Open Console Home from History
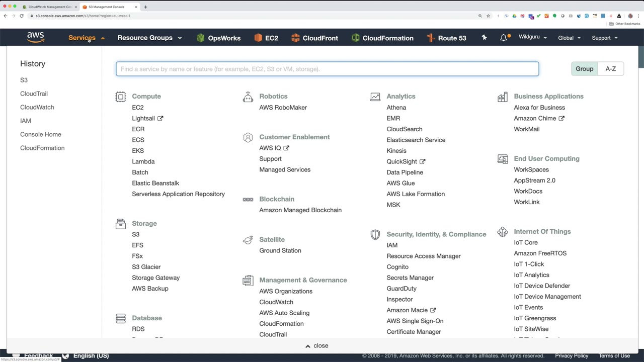644x362 pixels. pyautogui.click(x=41, y=134)
